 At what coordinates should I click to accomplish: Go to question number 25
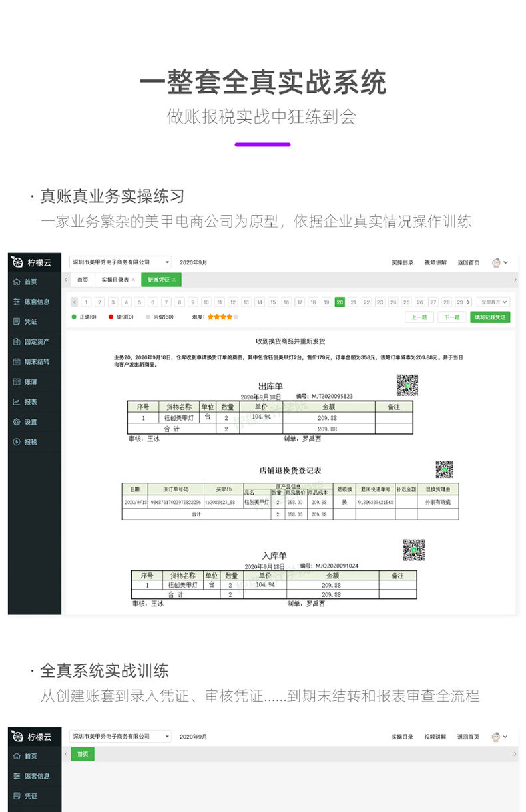click(x=406, y=302)
